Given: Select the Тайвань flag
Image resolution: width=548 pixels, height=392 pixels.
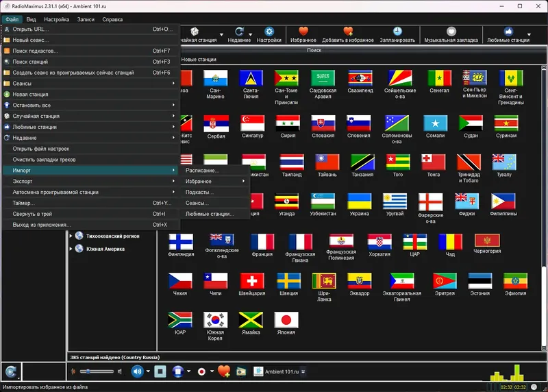Looking at the screenshot, I should pyautogui.click(x=327, y=162).
